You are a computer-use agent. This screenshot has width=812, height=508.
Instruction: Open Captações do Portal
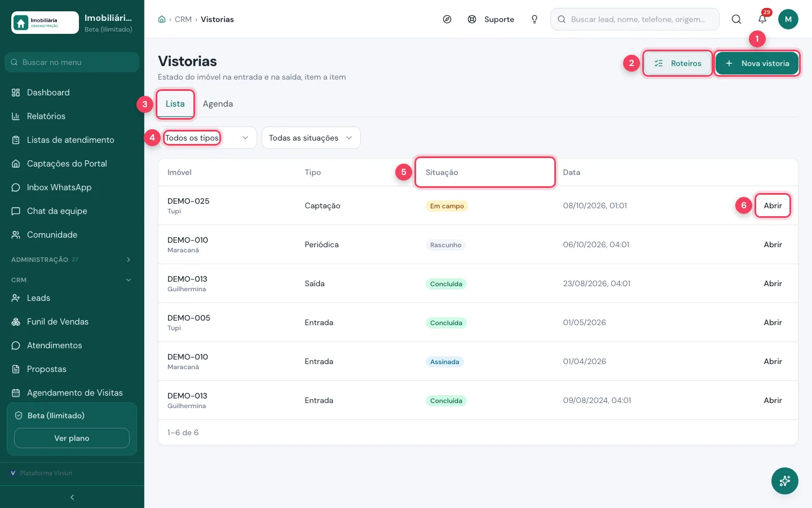click(x=72, y=164)
